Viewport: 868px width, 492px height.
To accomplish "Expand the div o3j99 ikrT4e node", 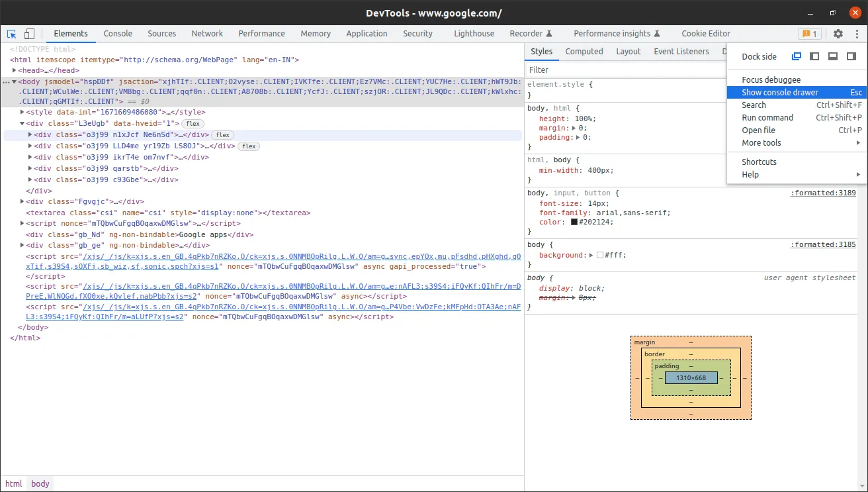I will (x=30, y=158).
